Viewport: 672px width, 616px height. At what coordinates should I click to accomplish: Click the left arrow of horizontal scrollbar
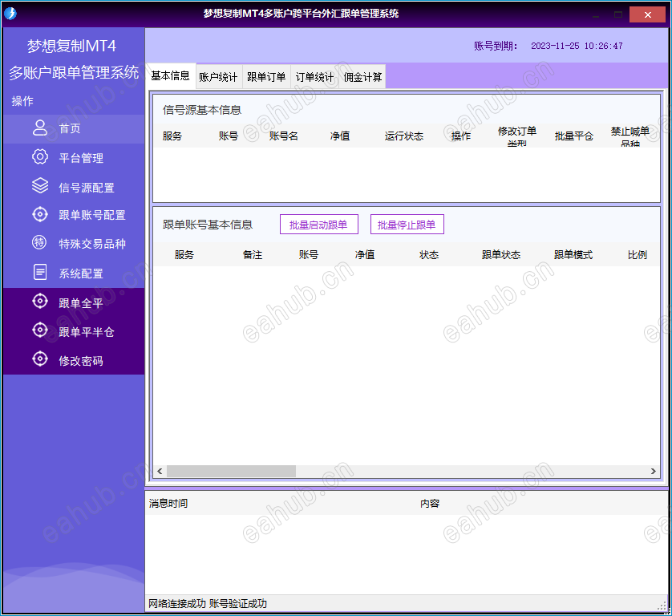point(160,471)
